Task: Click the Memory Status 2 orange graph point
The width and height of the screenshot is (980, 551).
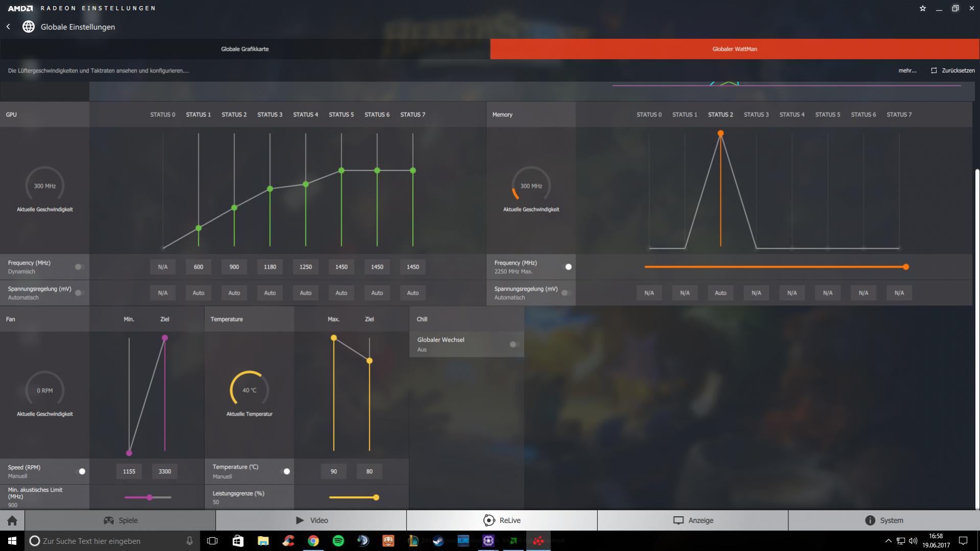Action: (720, 133)
